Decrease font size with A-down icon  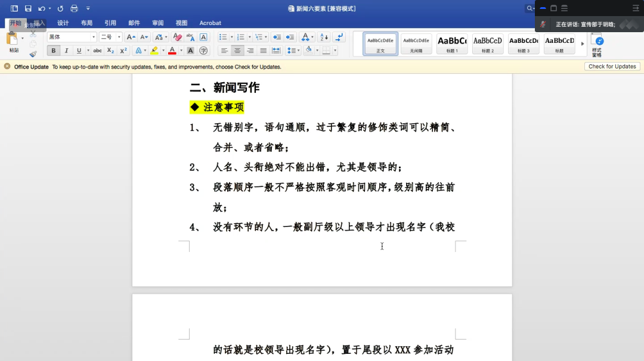(144, 37)
